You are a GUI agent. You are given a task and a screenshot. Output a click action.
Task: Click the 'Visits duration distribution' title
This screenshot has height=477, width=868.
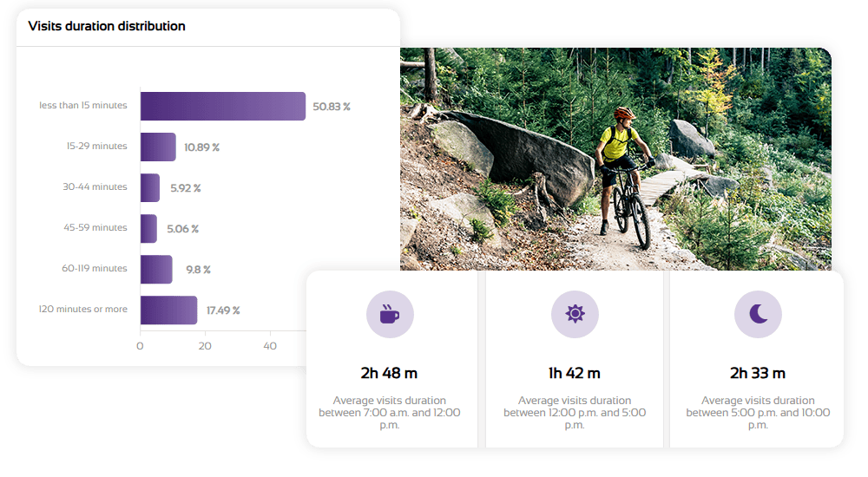click(x=107, y=26)
